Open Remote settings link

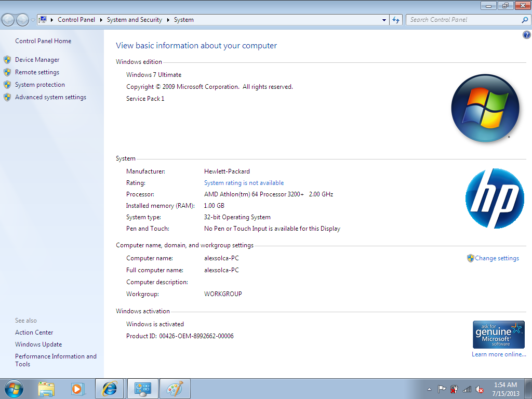point(37,72)
